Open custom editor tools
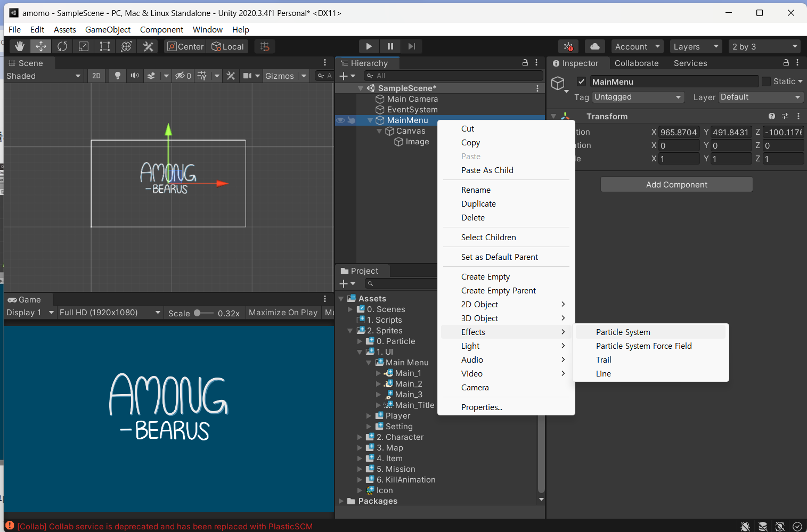 click(148, 46)
